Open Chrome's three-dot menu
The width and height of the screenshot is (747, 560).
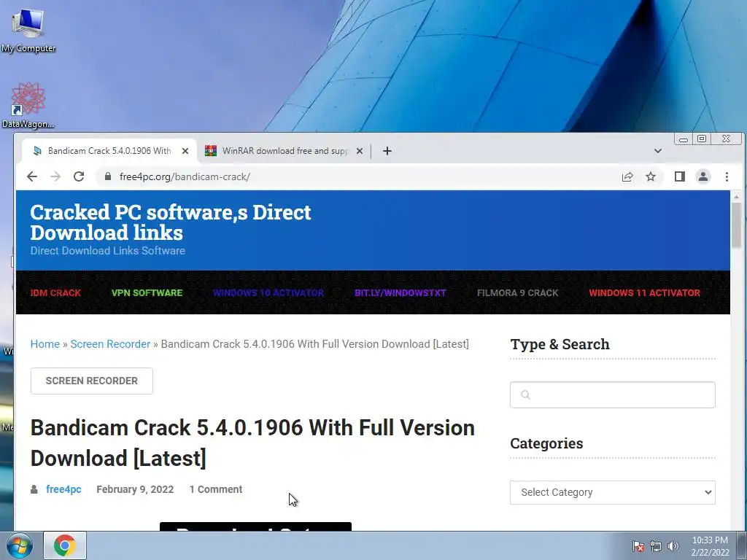[727, 176]
